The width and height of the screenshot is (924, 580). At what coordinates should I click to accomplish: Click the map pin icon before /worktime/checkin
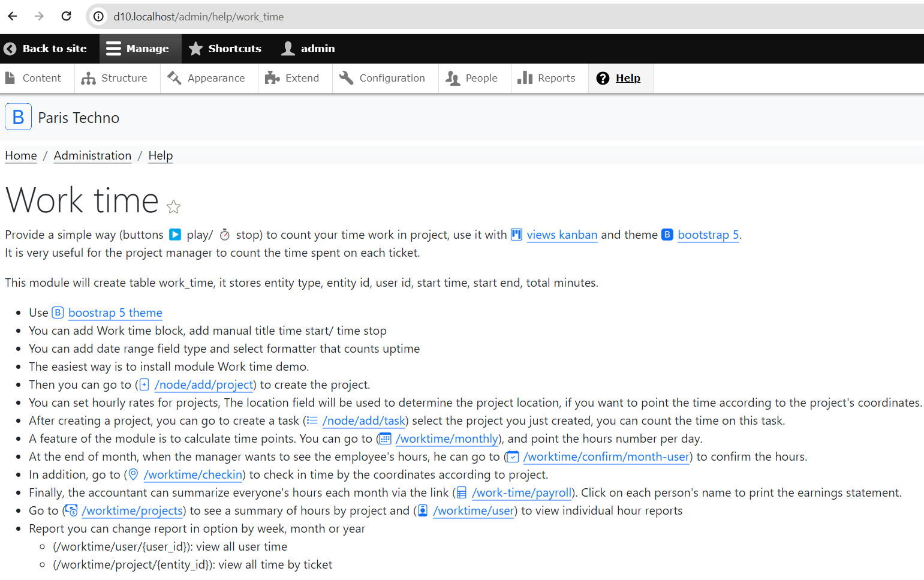(134, 474)
